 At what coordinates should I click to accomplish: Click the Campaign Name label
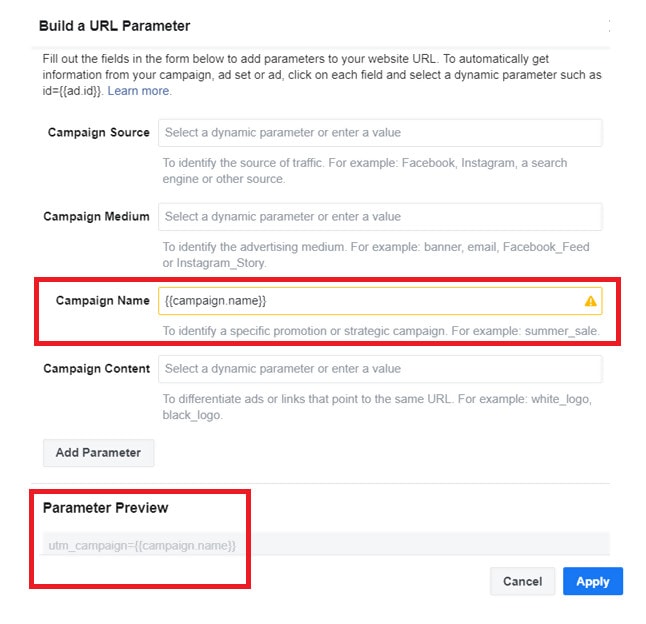click(x=102, y=301)
